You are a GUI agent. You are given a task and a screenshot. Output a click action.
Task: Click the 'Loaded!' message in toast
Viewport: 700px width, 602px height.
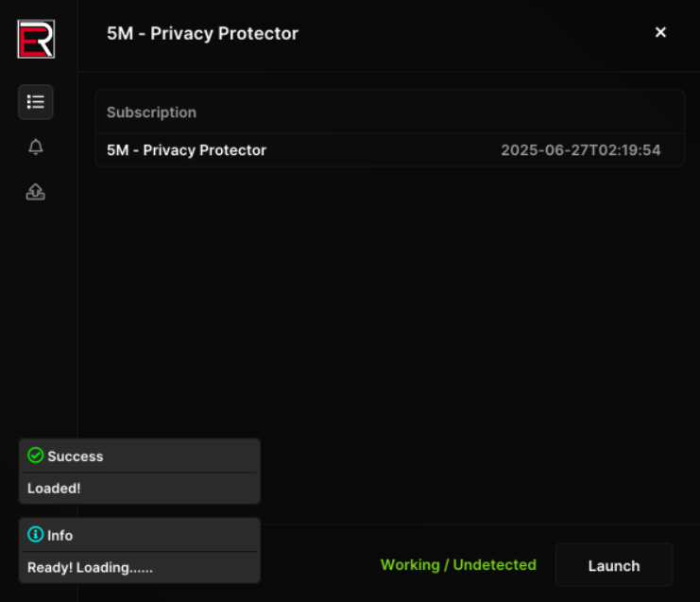[54, 489]
